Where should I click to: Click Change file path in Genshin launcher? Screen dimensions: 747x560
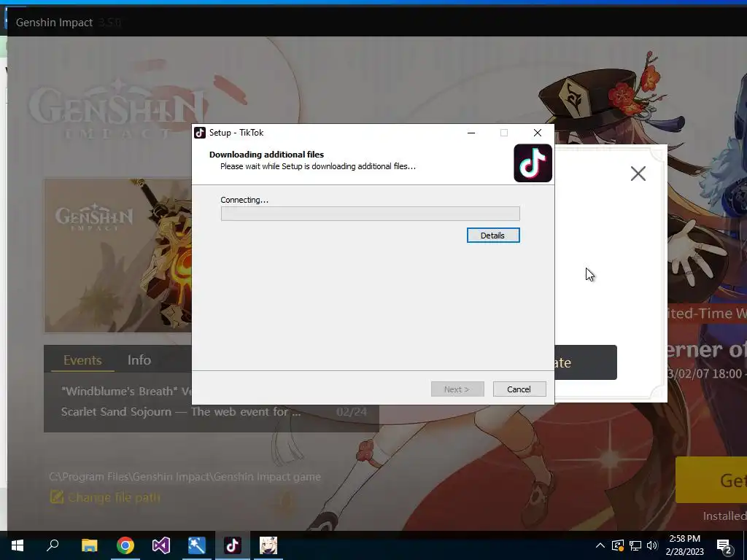(114, 497)
